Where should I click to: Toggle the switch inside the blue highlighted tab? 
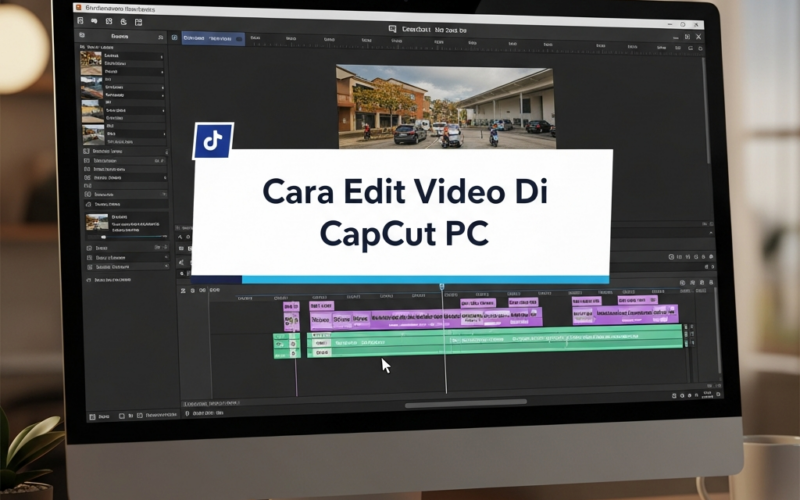click(238, 39)
